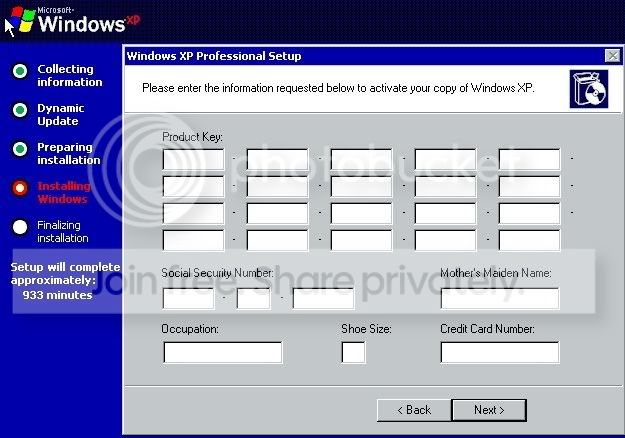Click the Mother's Maiden Name field
Image resolution: width=625 pixels, height=438 pixels.
(x=500, y=299)
